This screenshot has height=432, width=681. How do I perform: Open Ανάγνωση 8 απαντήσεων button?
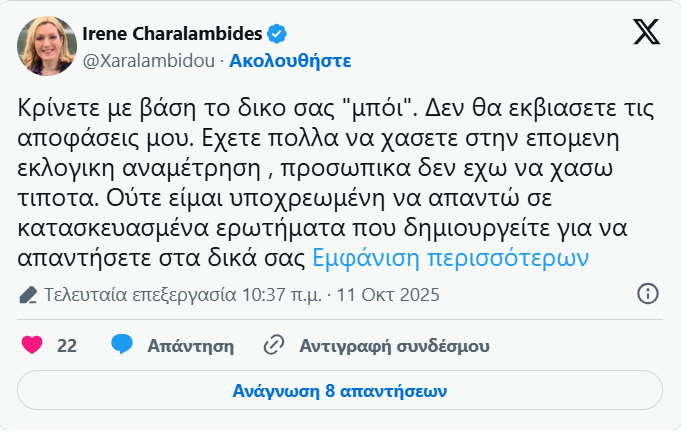340,390
